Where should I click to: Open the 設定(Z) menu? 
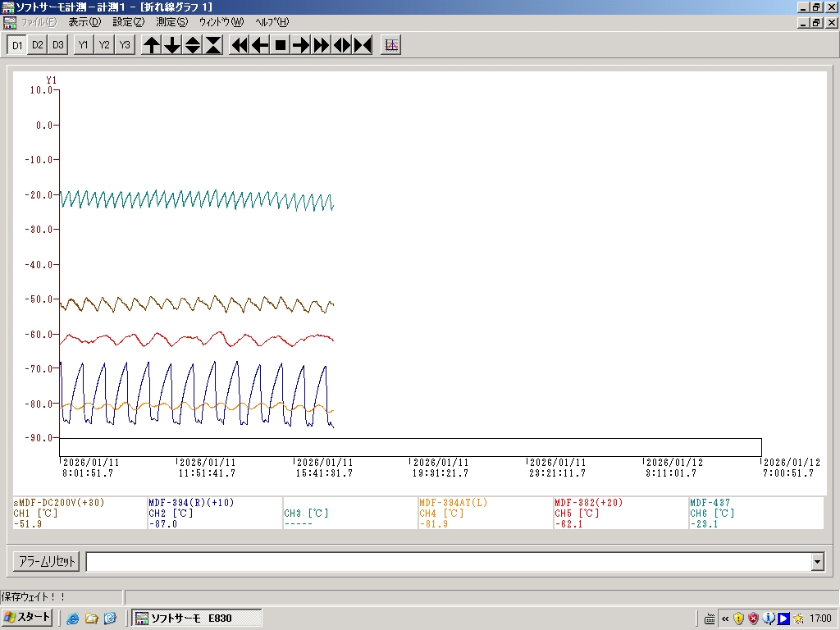[128, 22]
